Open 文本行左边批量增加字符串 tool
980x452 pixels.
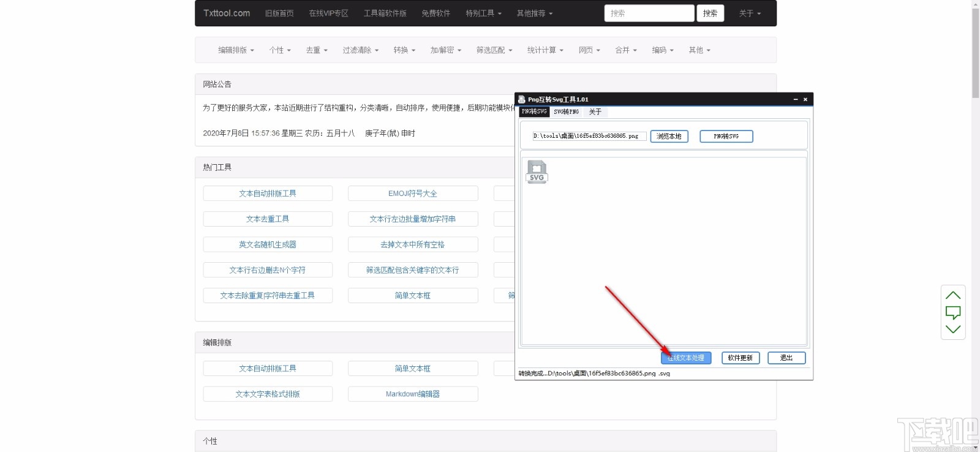(413, 219)
